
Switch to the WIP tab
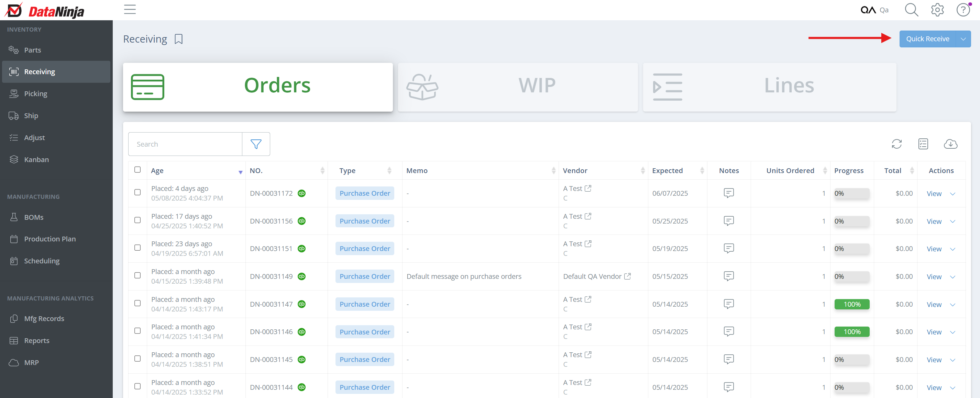517,87
